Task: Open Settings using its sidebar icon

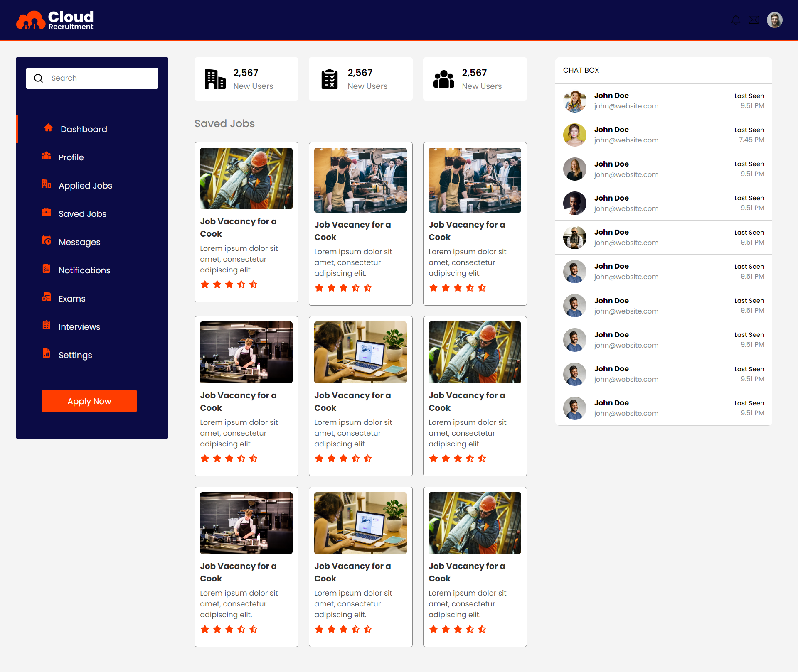Action: [x=46, y=353]
